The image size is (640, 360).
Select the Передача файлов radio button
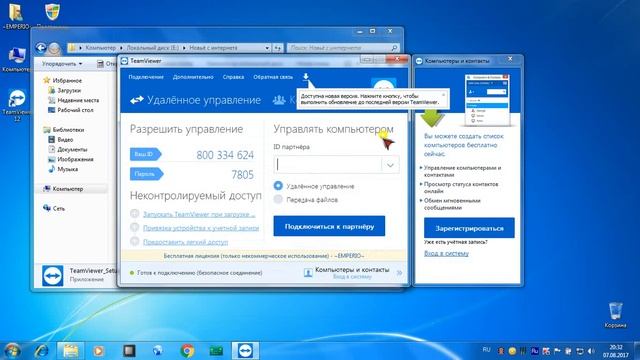[278, 199]
